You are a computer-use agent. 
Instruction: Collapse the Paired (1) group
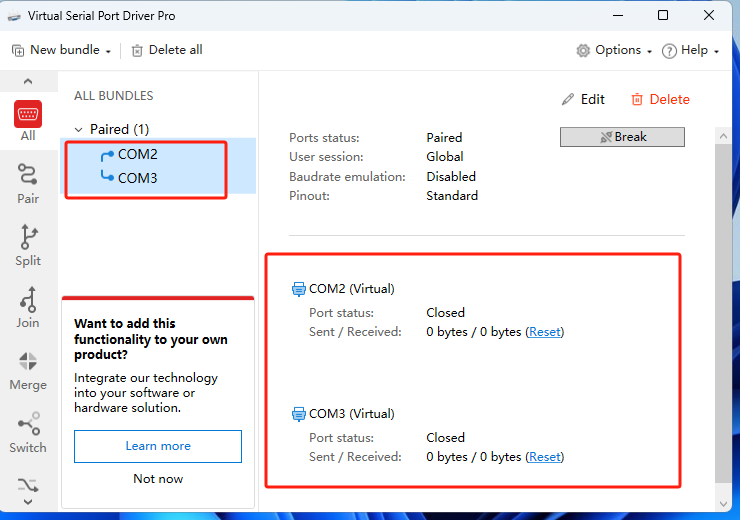(79, 129)
